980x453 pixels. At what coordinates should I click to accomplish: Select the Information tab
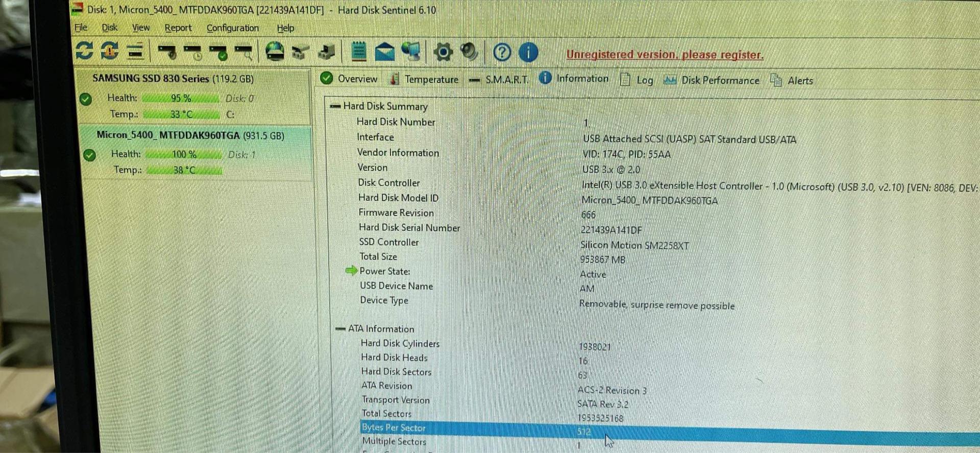pyautogui.click(x=574, y=79)
